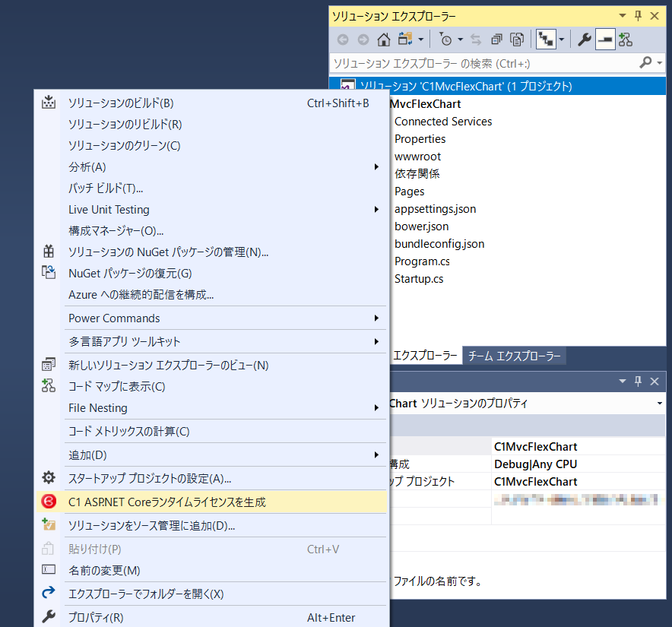Click red C1 ASP.NET Core license icon
The width and height of the screenshot is (672, 627).
point(49,501)
